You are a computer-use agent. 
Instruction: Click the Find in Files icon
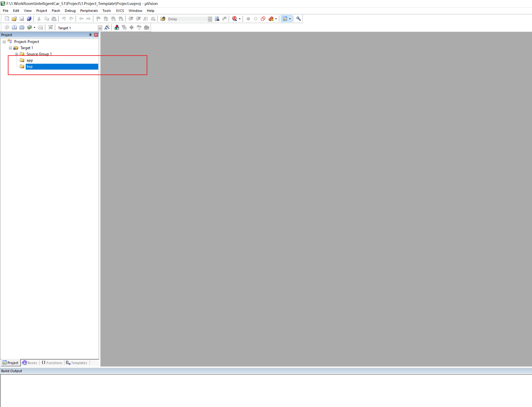(x=163, y=19)
